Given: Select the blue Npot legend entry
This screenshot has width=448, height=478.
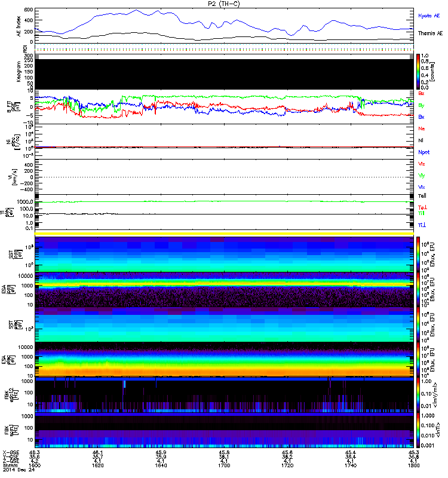Looking at the screenshot, I should pos(424,152).
